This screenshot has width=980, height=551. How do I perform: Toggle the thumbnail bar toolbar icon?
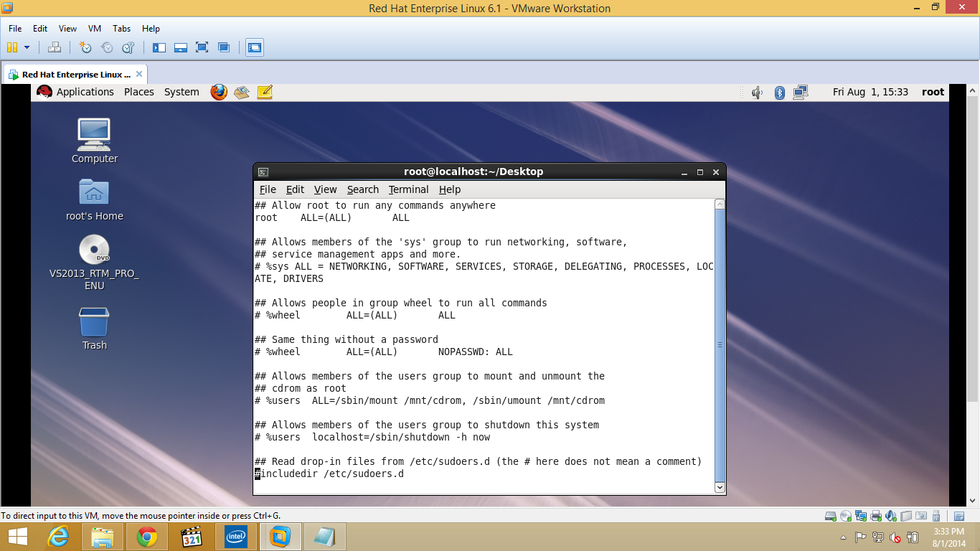(181, 47)
